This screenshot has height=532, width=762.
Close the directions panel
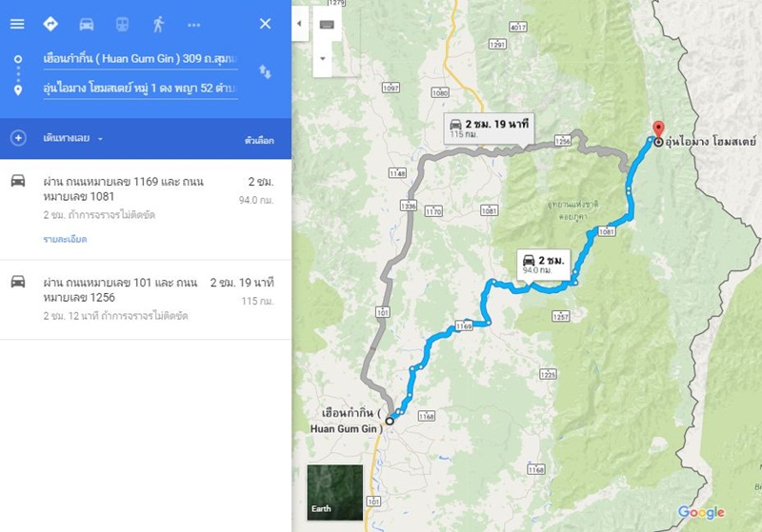pyautogui.click(x=266, y=24)
